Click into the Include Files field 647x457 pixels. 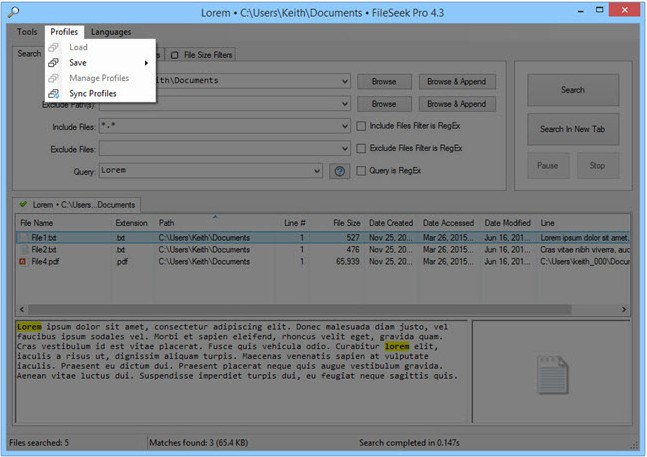point(220,126)
